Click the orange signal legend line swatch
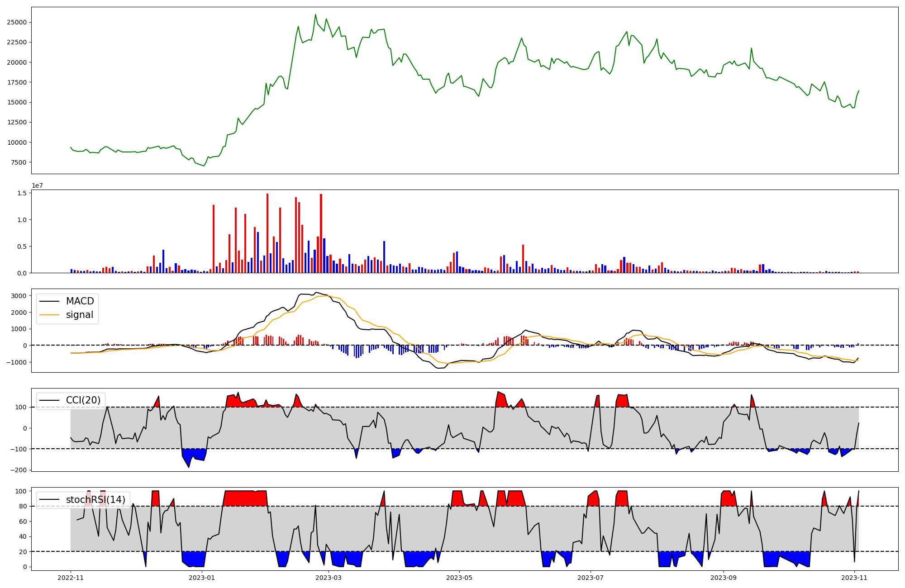The width and height of the screenshot is (905, 588). (49, 315)
